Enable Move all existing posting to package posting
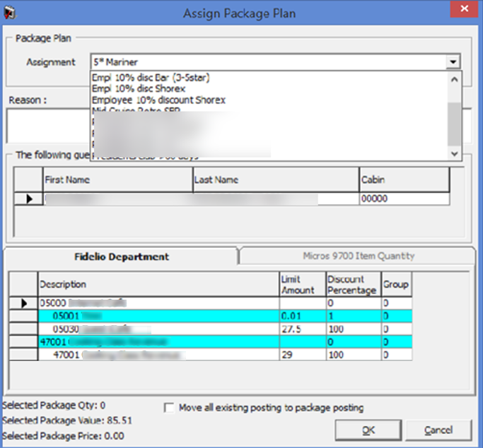483x448 pixels. (169, 408)
